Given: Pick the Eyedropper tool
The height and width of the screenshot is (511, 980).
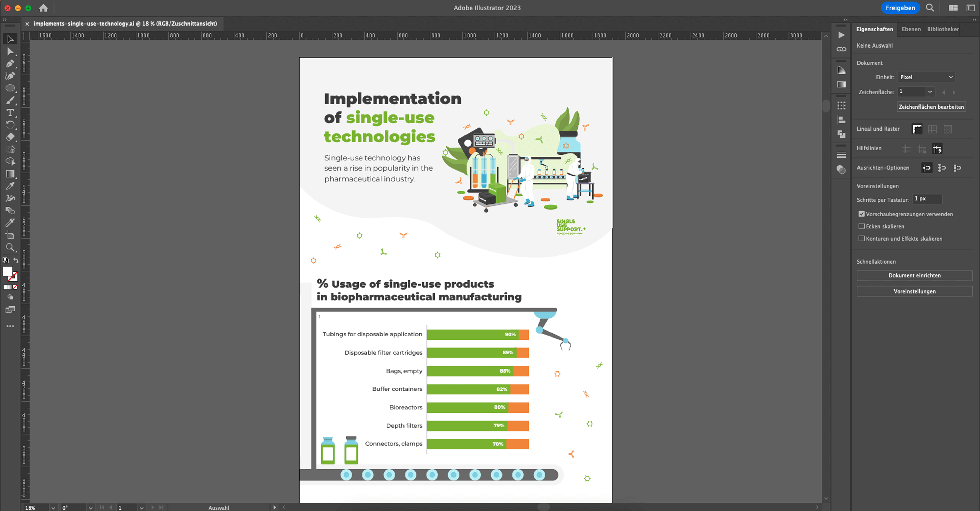Looking at the screenshot, I should (x=10, y=186).
